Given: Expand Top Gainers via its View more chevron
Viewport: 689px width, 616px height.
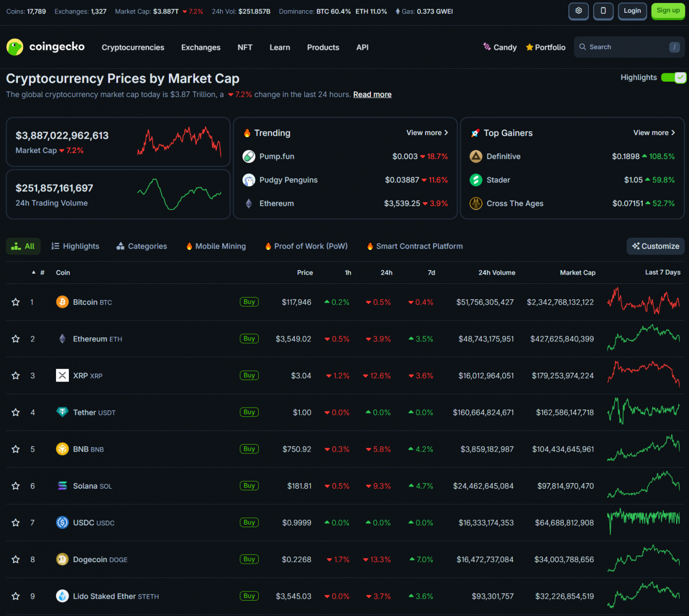Looking at the screenshot, I should (672, 132).
